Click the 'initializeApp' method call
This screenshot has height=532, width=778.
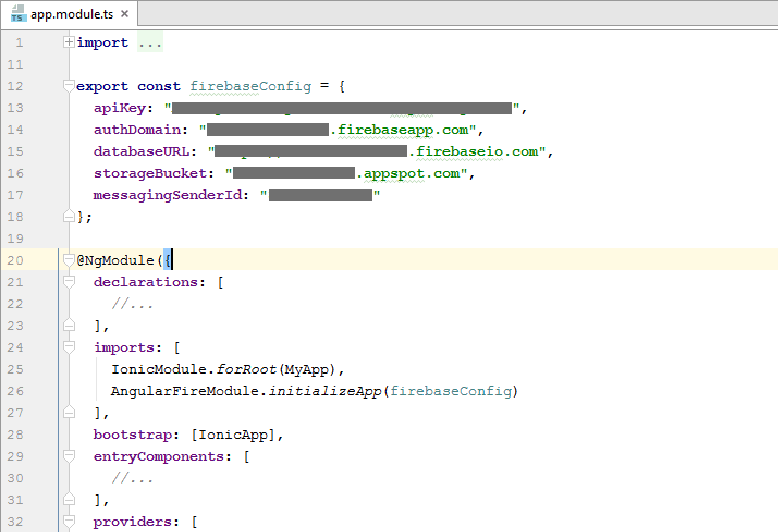pyautogui.click(x=325, y=391)
